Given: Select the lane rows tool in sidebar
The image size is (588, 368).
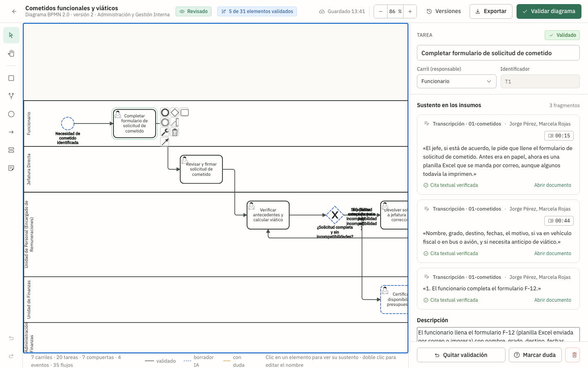Looking at the screenshot, I should (11, 150).
